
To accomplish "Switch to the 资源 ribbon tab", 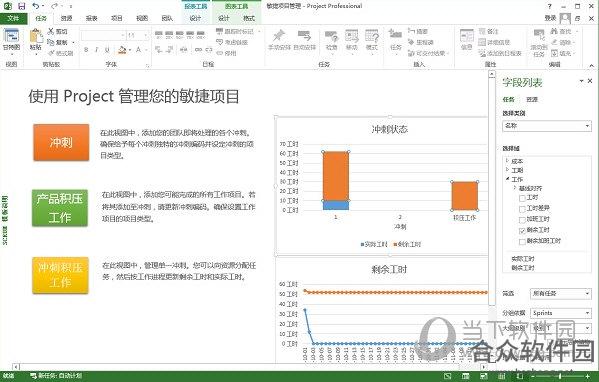I will pyautogui.click(x=66, y=18).
